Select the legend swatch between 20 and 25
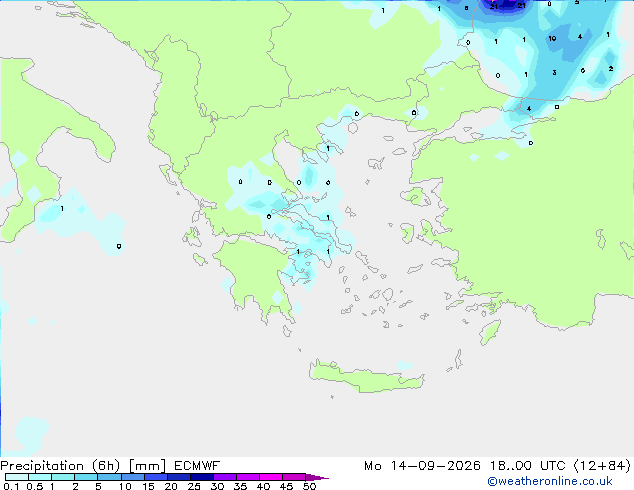This screenshot has height=490, width=634. 179,477
